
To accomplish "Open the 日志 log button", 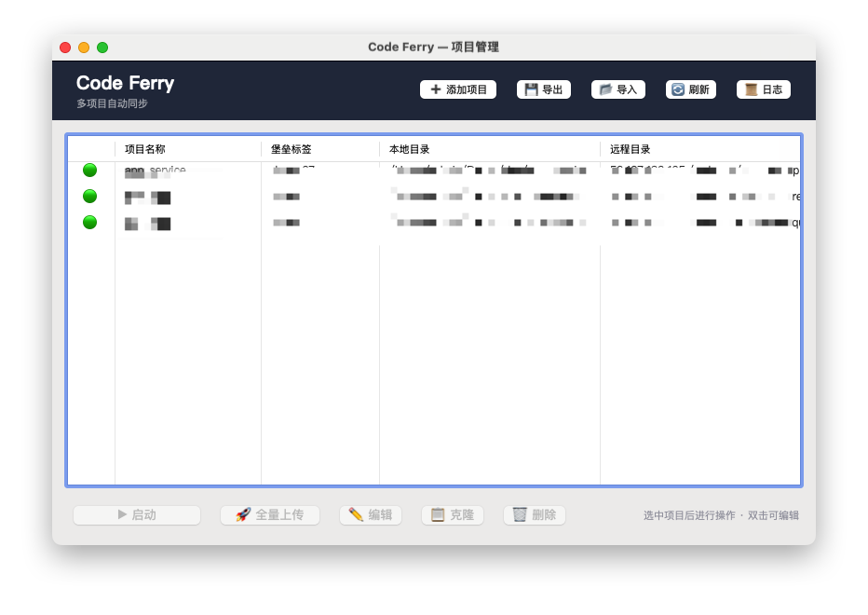I will tap(764, 89).
